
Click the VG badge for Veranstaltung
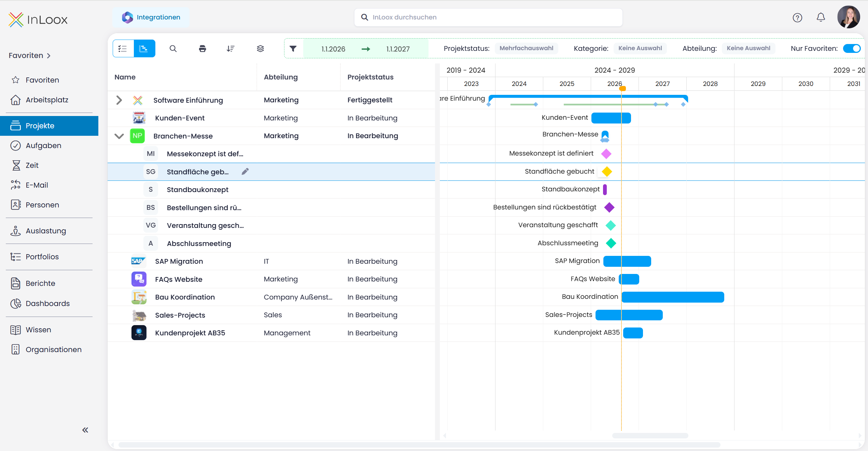pyautogui.click(x=151, y=225)
